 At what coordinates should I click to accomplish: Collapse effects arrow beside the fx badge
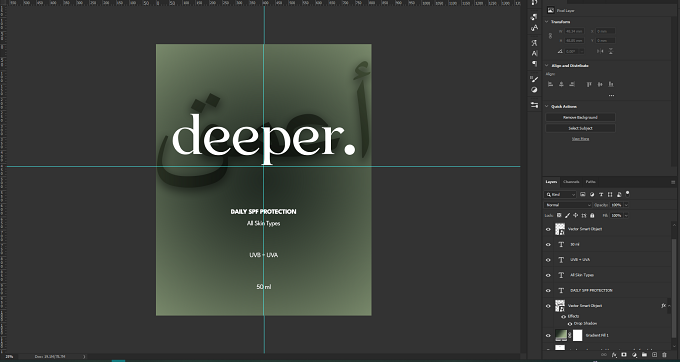tap(670, 306)
